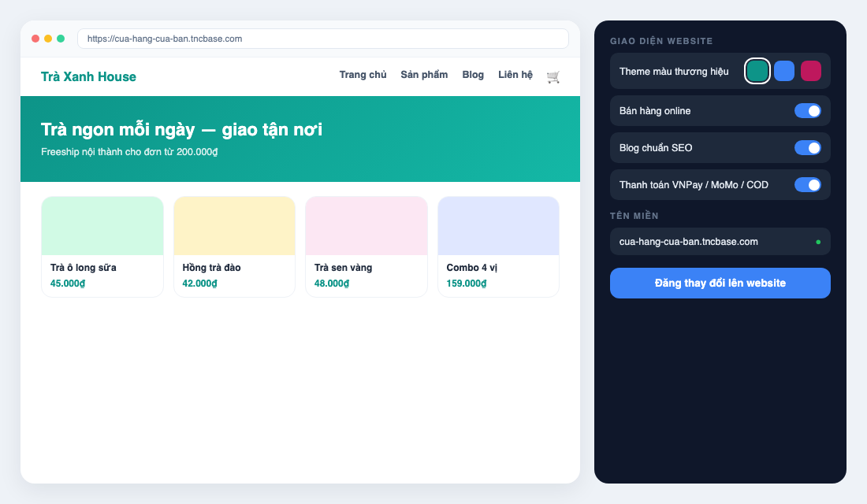The image size is (867, 504).
Task: Toggle Thanh toán VNPay / MoMo / COD switch
Action: point(808,184)
